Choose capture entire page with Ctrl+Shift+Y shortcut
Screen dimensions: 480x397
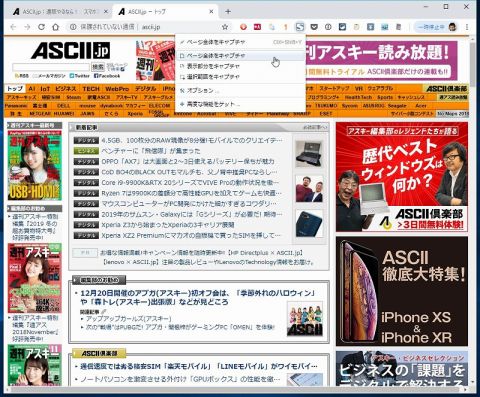click(240, 42)
